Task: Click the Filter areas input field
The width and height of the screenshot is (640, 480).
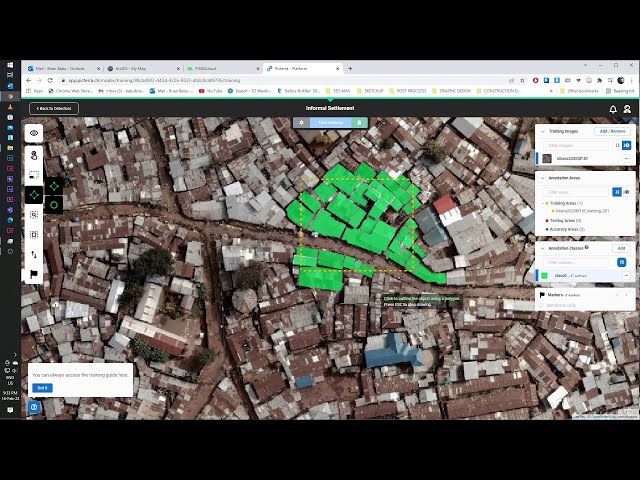Action: click(576, 192)
